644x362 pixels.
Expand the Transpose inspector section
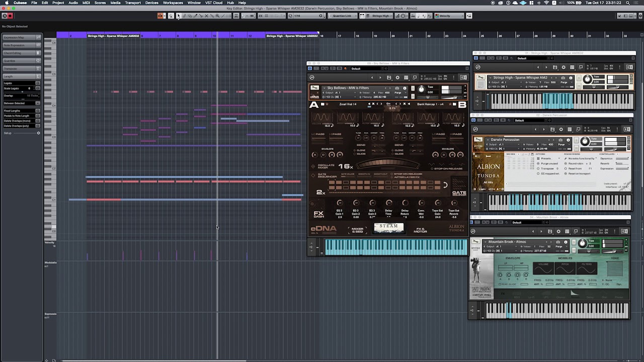[x=22, y=68]
